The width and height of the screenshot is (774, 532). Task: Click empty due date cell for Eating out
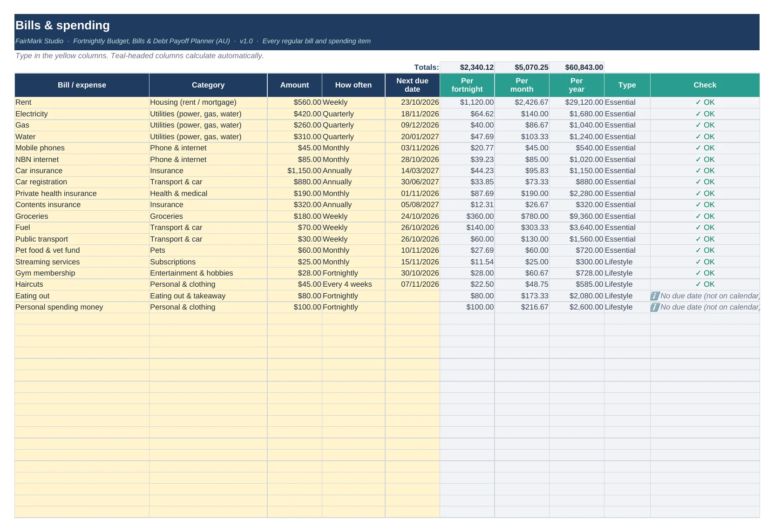(x=413, y=296)
